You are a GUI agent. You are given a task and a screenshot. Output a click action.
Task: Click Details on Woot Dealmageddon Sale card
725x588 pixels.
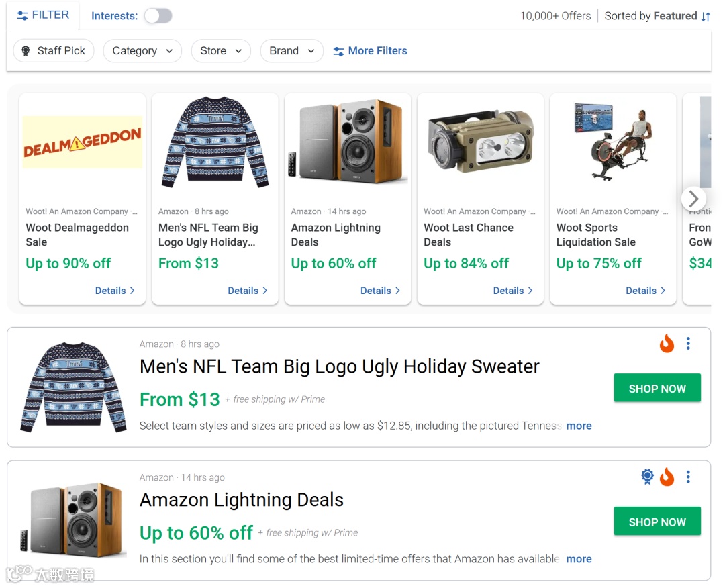coord(115,291)
